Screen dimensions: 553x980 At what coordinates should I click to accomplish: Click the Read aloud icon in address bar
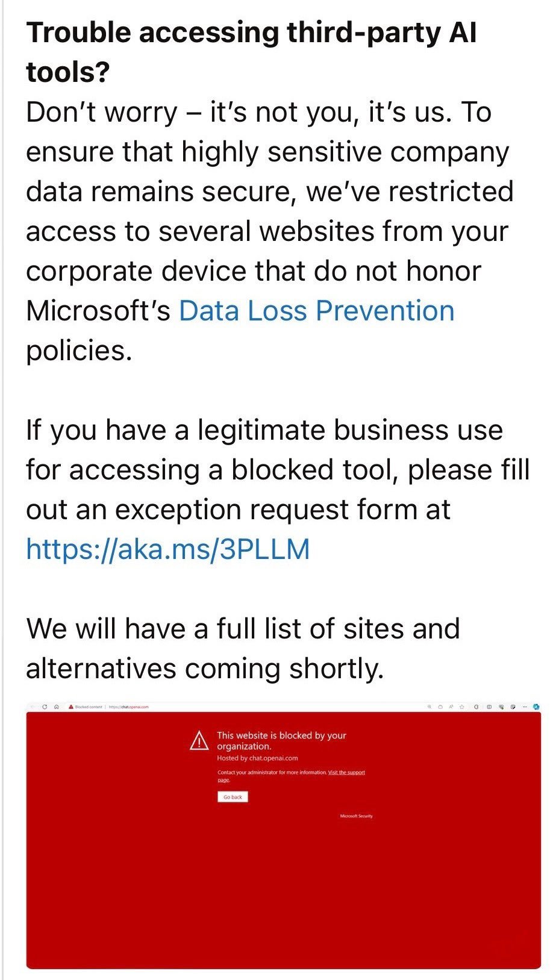coord(451,707)
